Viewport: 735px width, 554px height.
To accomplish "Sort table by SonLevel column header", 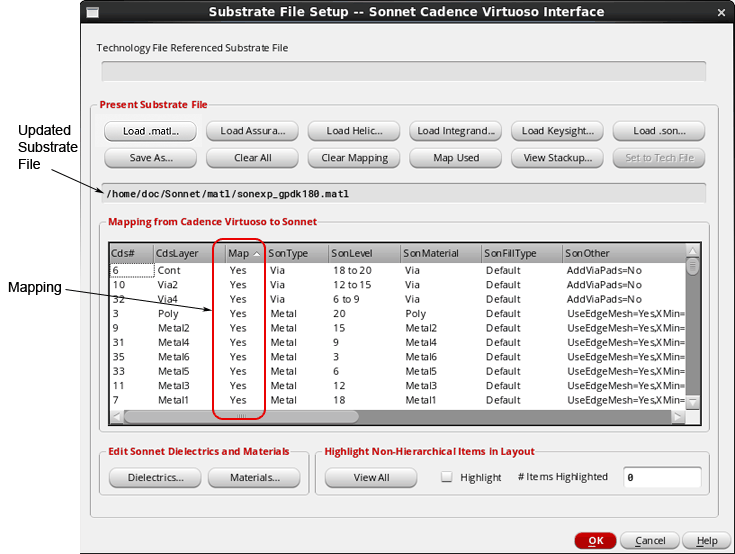I will (x=364, y=254).
